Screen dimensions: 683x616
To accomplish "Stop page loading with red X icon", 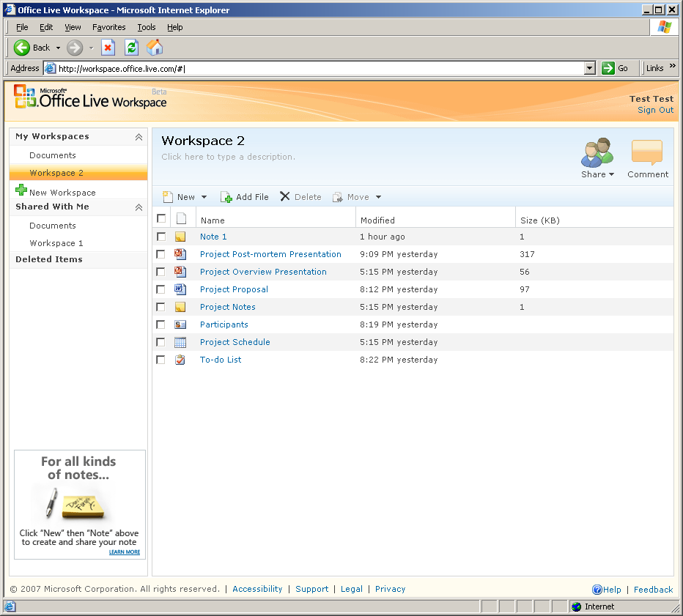I will [x=108, y=48].
